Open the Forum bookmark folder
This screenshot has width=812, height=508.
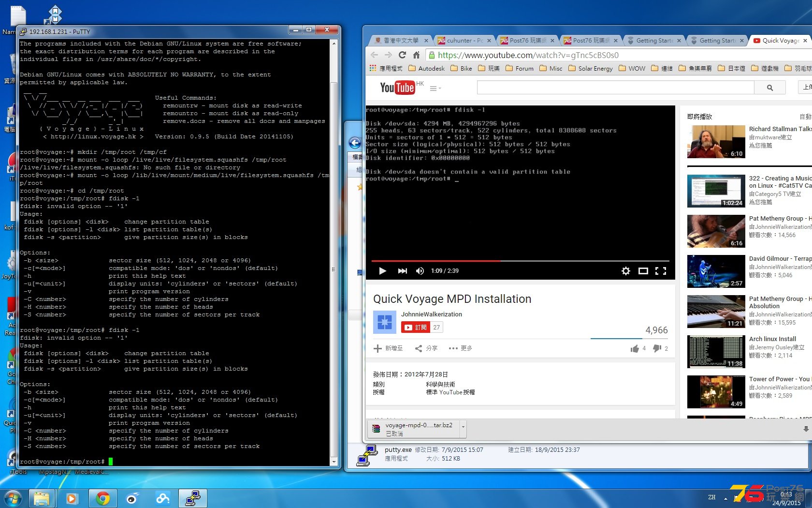point(520,69)
